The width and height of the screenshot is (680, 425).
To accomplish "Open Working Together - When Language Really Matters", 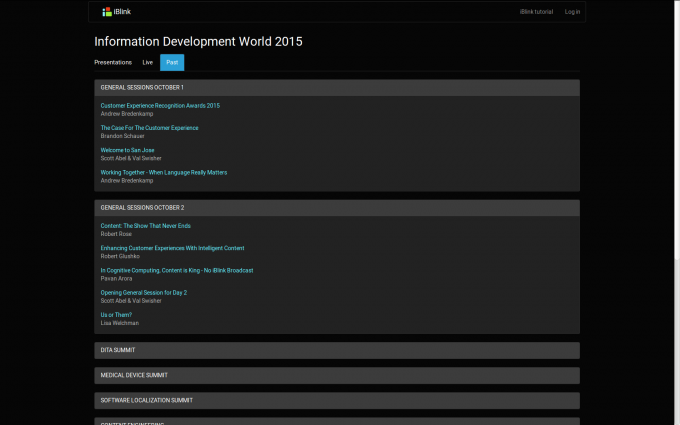I will click(163, 173).
